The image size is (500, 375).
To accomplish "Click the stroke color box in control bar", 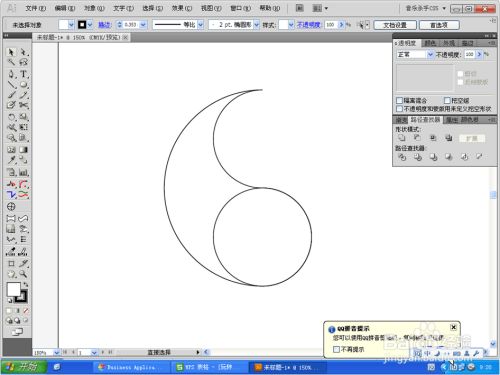I will pyautogui.click(x=82, y=25).
